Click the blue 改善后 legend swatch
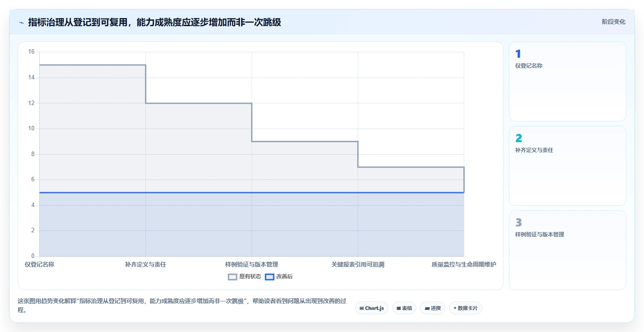 click(270, 277)
